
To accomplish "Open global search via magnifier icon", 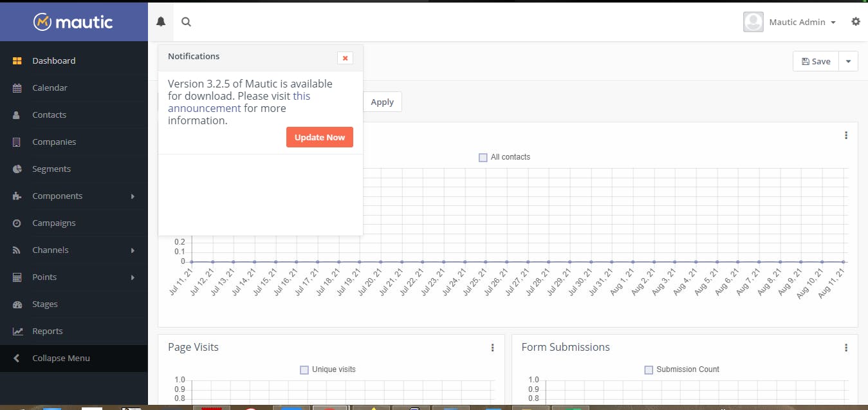I will [185, 21].
